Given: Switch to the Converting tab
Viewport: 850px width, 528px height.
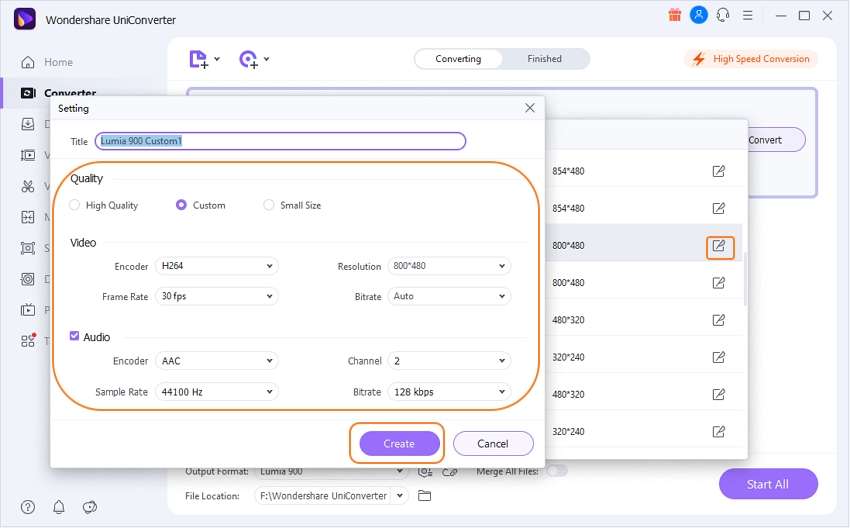Looking at the screenshot, I should pyautogui.click(x=458, y=59).
